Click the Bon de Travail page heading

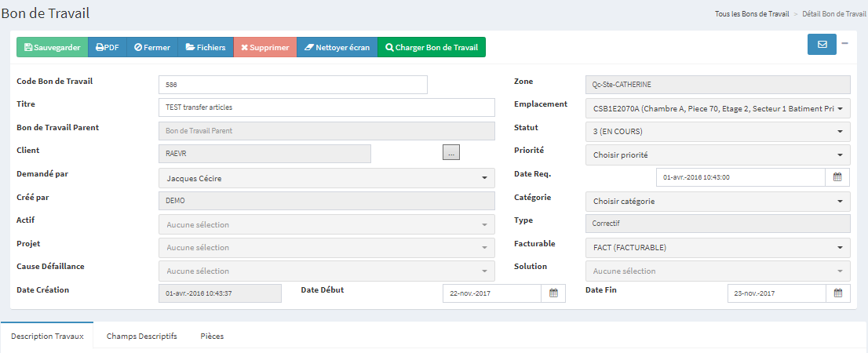[x=46, y=13]
